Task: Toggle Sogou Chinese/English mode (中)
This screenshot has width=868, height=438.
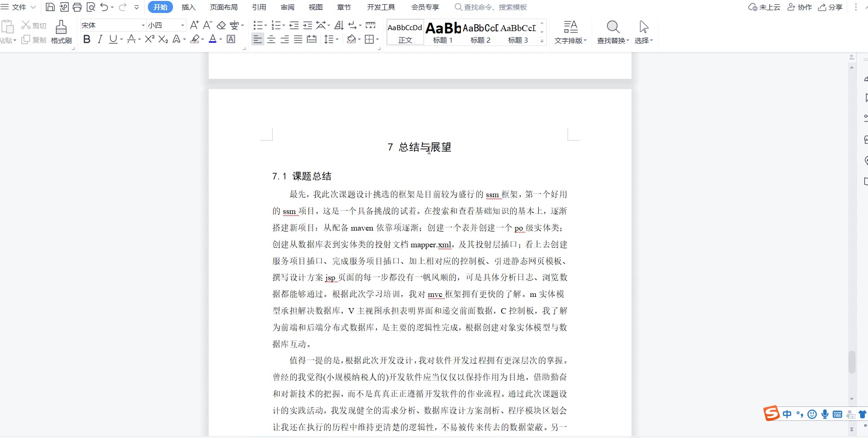Action: pos(787,414)
